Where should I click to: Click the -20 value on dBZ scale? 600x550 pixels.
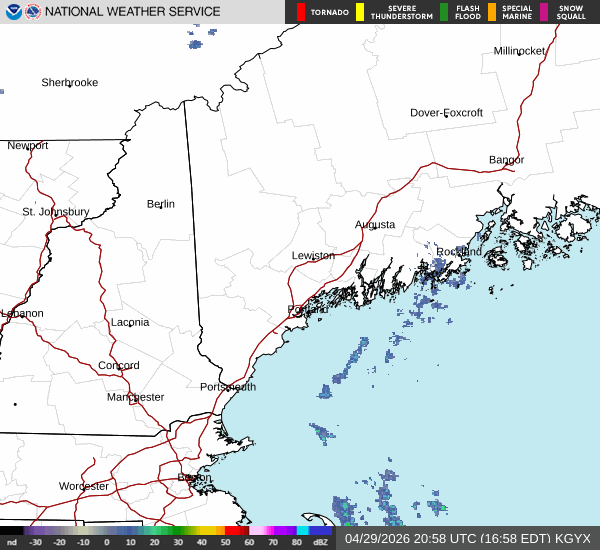pos(59,542)
